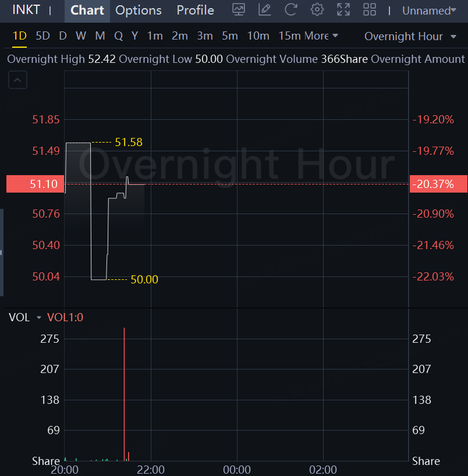
Task: Select the 5D timeframe
Action: tap(42, 36)
